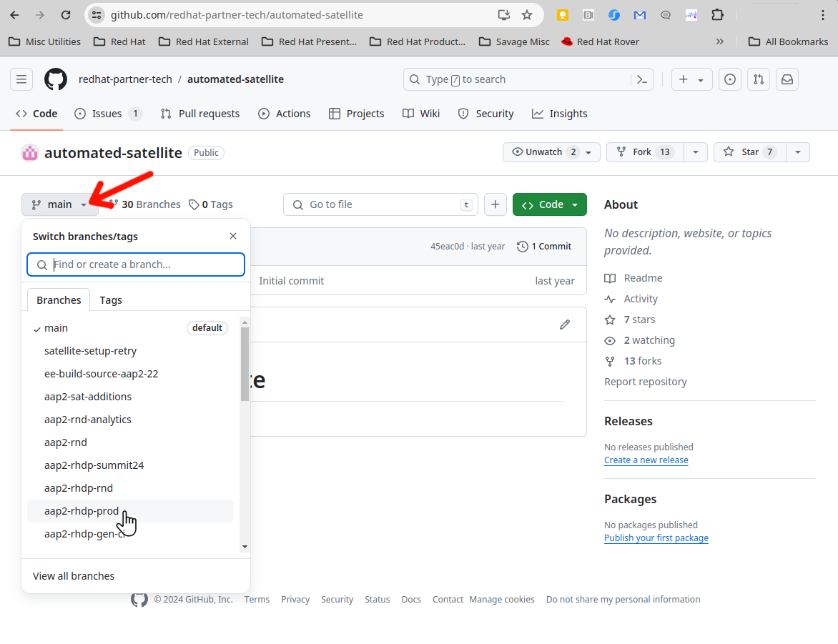Go to the Actions tab
This screenshot has width=838, height=644.
click(x=285, y=114)
